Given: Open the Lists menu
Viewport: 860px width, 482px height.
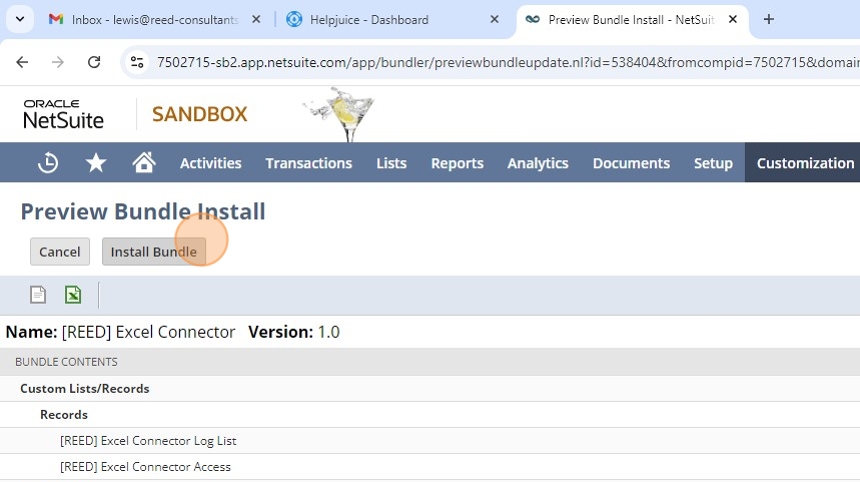Looking at the screenshot, I should (x=391, y=163).
